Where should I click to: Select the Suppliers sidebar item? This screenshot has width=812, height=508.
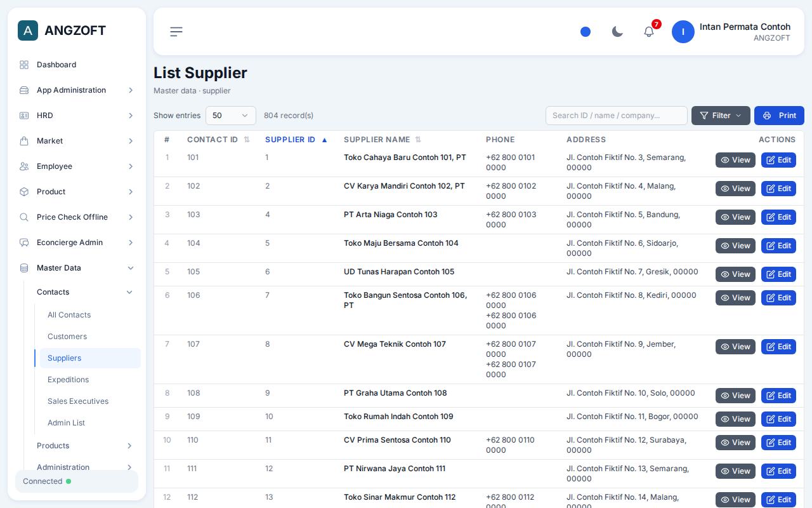[x=90, y=358]
